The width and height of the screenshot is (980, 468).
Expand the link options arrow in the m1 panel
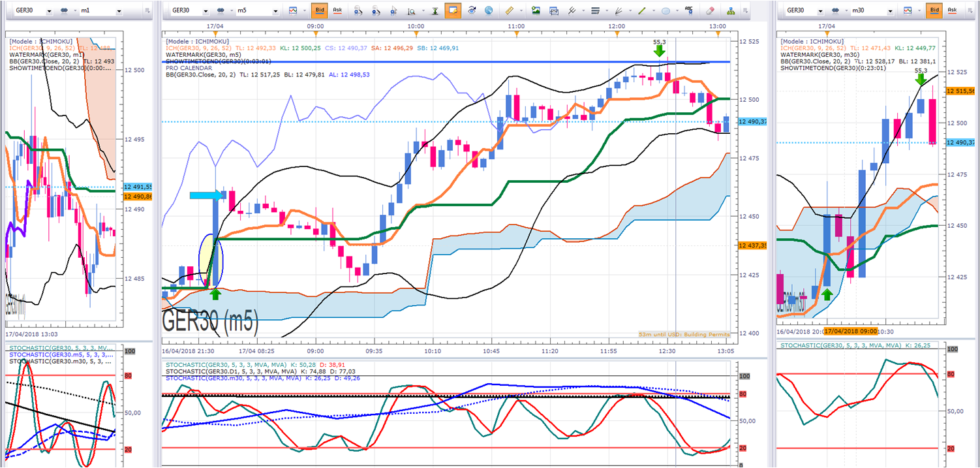point(74,11)
